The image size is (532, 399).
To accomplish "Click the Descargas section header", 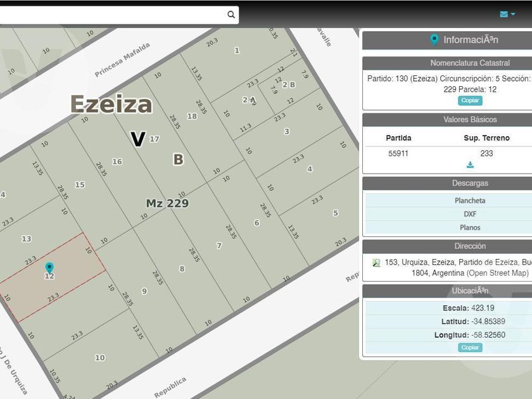I will coord(447,183).
